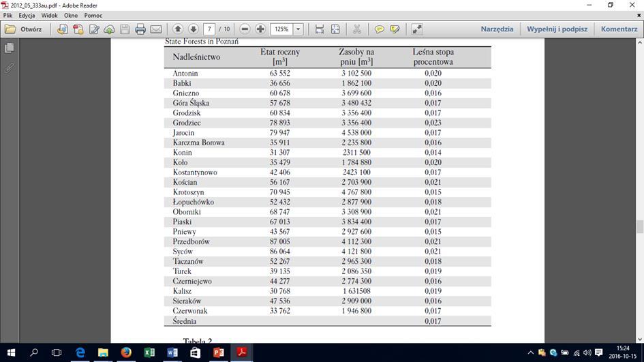Open Windows Store from taskbar
Viewport: 644px width, 362px height.
(x=196, y=352)
